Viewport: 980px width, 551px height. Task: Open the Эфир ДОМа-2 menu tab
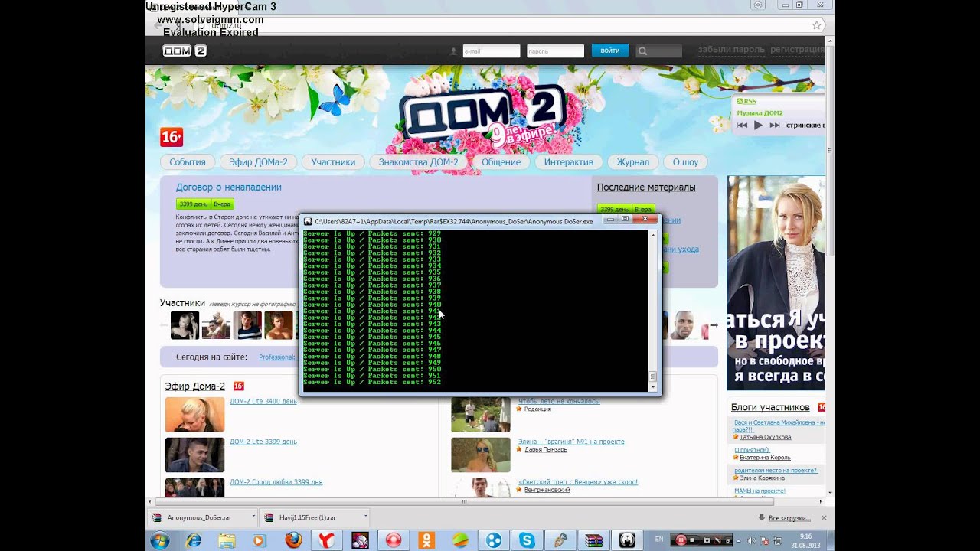258,162
